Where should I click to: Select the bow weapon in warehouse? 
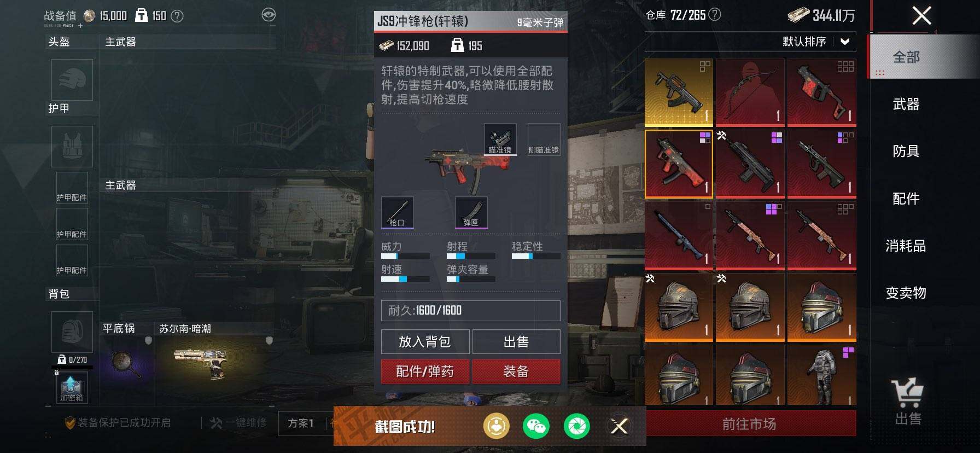point(750,92)
